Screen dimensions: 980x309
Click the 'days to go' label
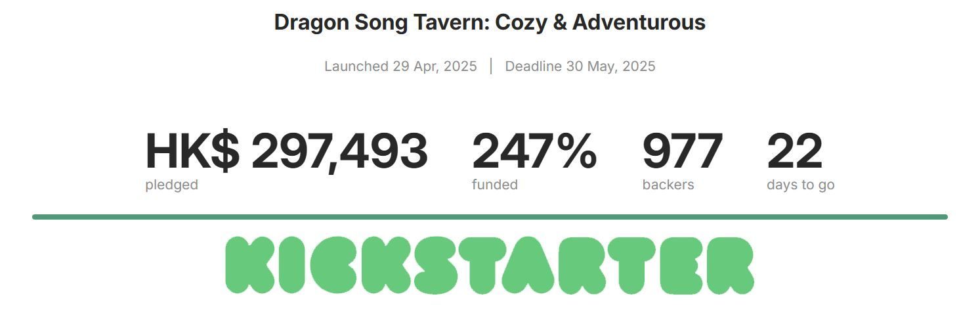(x=801, y=185)
